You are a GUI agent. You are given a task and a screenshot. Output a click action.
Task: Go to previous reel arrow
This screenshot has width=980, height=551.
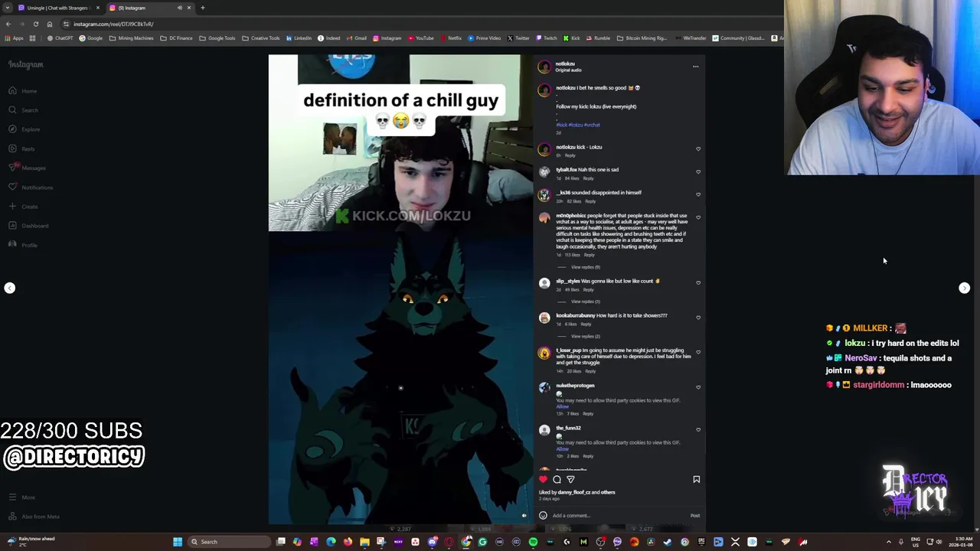click(x=9, y=288)
